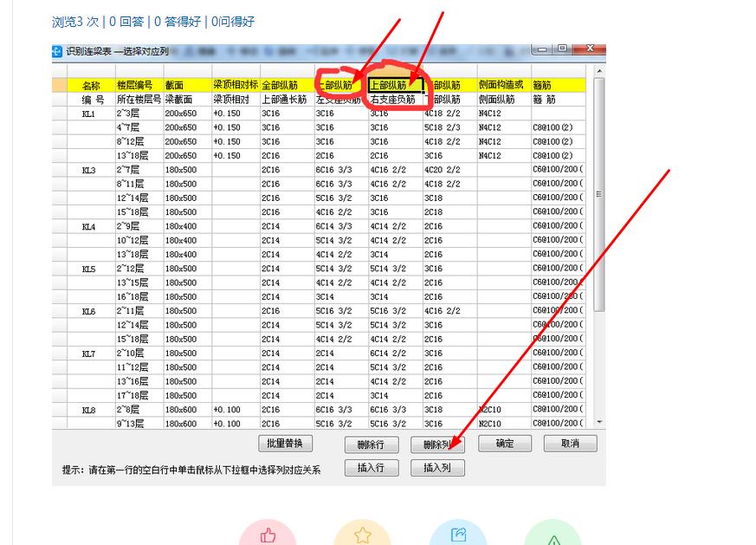Click the blue share icon

coord(458,535)
